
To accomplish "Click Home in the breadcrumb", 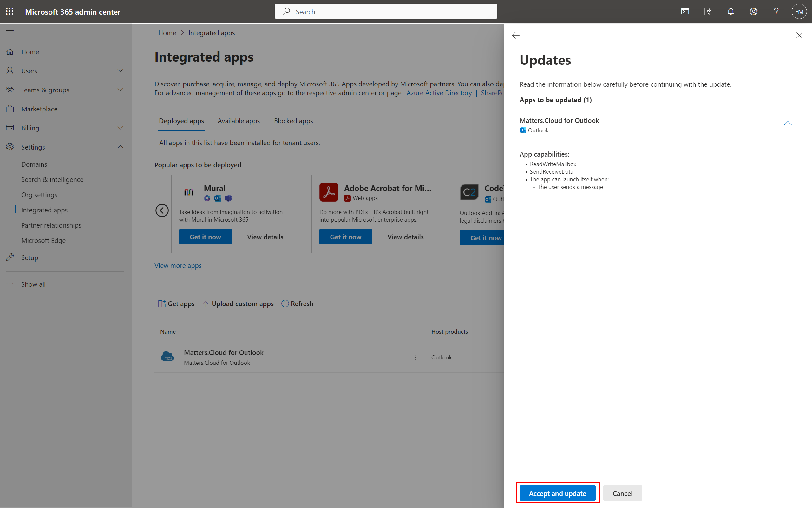I will click(x=167, y=33).
